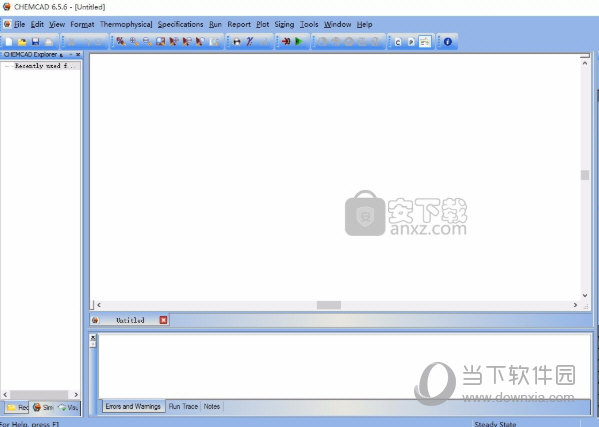Click the third red arrow with magnifier
Viewport: 599px width, 427px height.
point(200,42)
